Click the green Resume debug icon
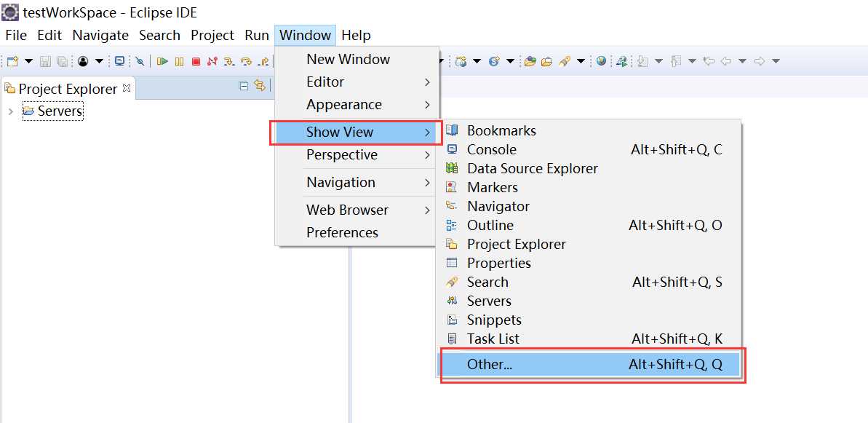The width and height of the screenshot is (868, 423). (x=162, y=61)
